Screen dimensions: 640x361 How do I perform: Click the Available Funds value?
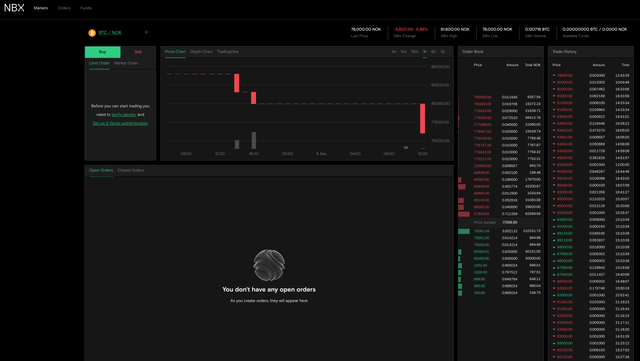595,29
